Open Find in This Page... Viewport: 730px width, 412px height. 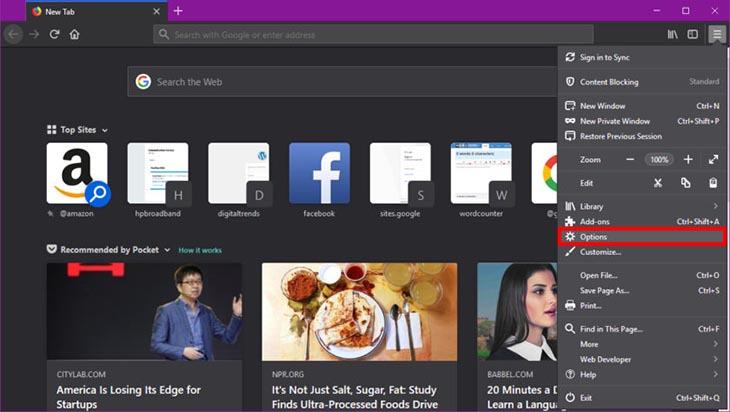coord(642,329)
